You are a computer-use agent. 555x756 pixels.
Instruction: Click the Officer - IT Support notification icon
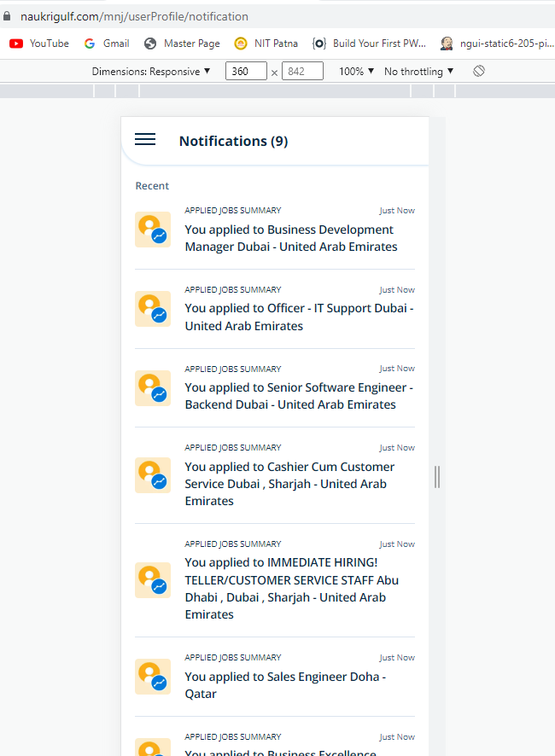[153, 309]
